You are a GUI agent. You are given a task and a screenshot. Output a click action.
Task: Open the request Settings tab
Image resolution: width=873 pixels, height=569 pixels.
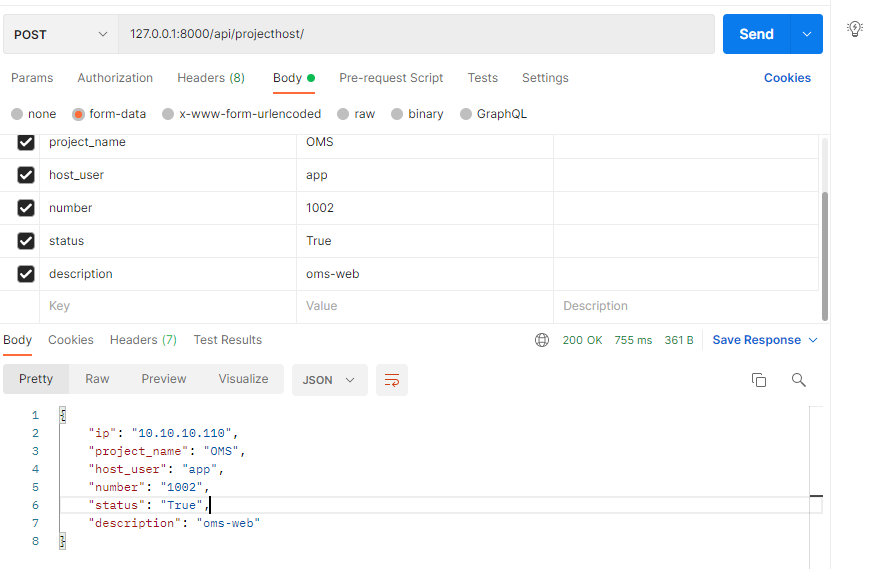545,78
